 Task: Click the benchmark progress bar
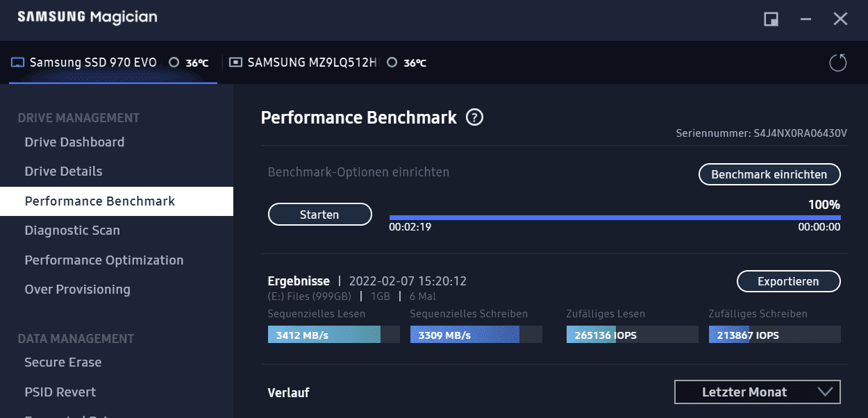(615, 217)
